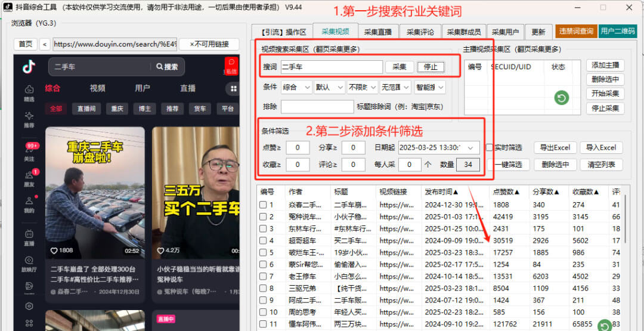Click the green refresh icon near row 11
This screenshot has height=331, width=644.
(x=604, y=326)
